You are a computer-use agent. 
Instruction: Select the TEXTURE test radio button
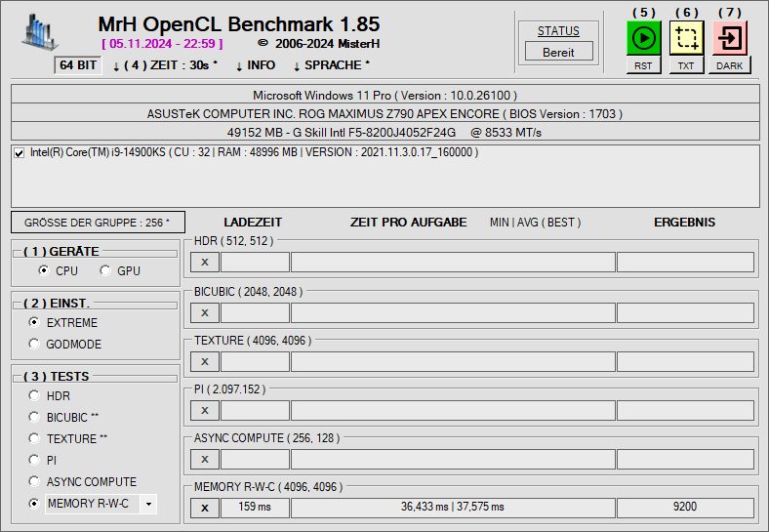pyautogui.click(x=34, y=438)
